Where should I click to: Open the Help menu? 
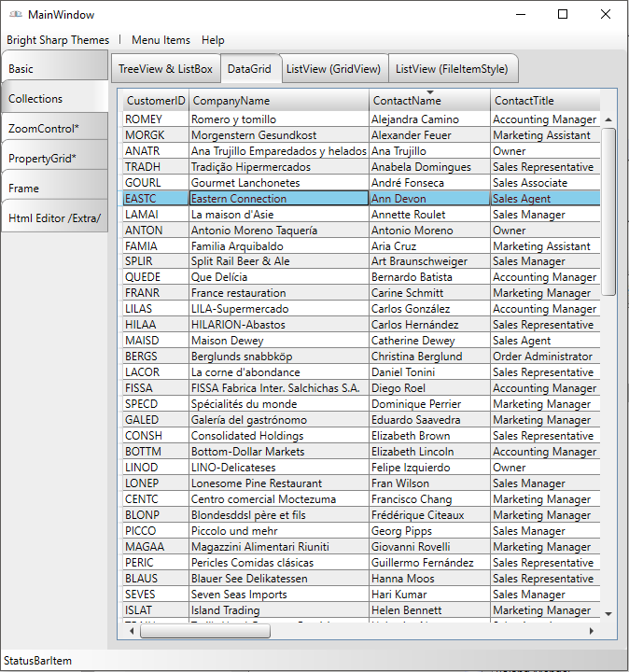pos(213,40)
